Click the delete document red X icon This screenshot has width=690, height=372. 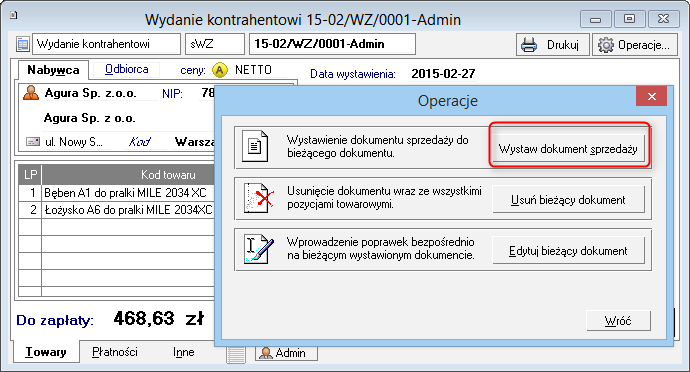point(258,198)
